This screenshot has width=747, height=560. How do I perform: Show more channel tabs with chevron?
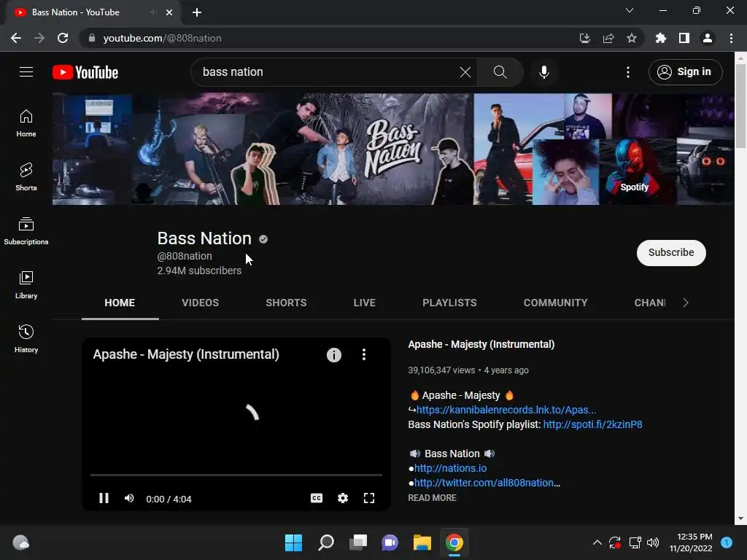(x=685, y=303)
